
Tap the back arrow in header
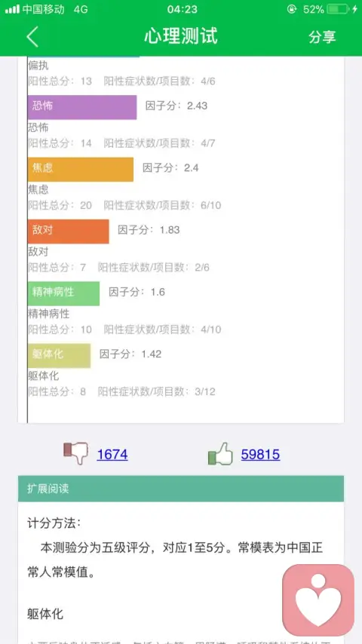32,36
